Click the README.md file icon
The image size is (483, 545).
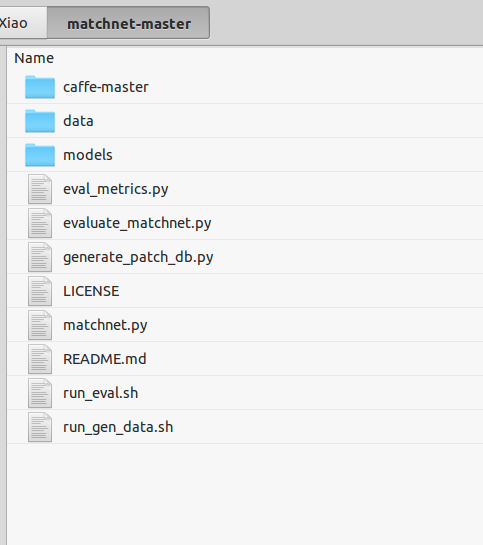coord(40,359)
